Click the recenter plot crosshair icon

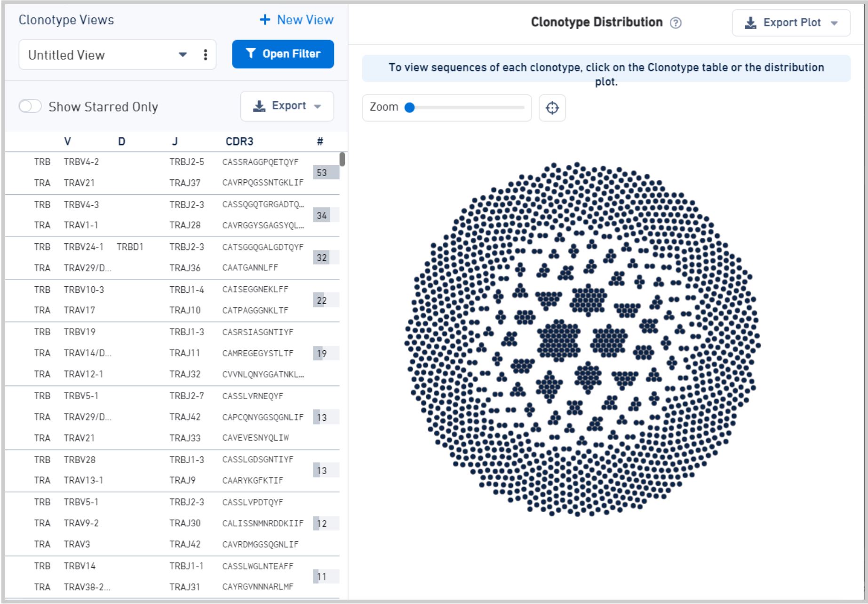[x=552, y=108]
